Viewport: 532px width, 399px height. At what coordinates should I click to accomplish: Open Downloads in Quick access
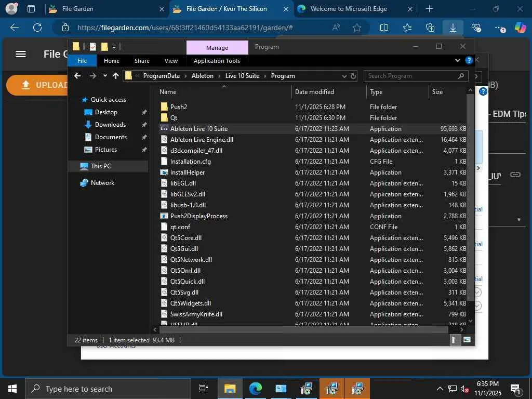tap(110, 125)
